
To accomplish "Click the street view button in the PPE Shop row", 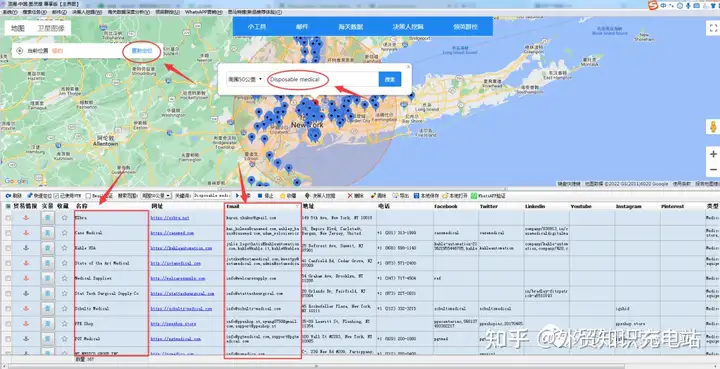I will (48, 324).
